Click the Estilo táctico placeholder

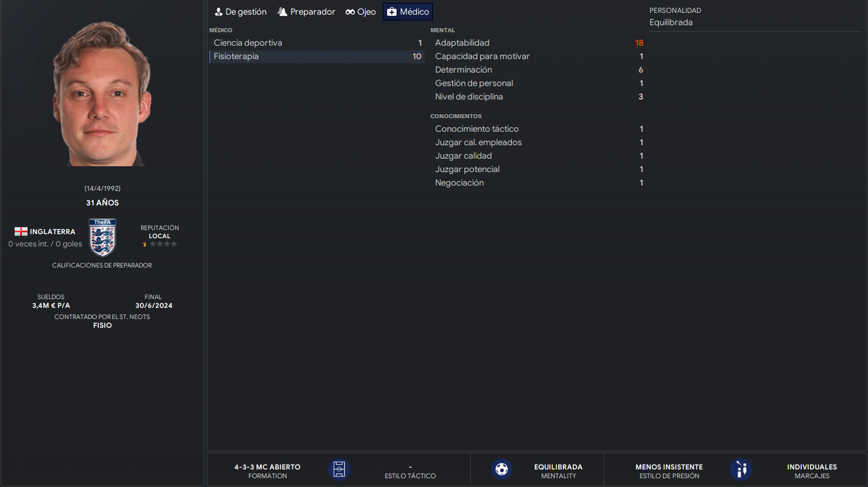[410, 471]
